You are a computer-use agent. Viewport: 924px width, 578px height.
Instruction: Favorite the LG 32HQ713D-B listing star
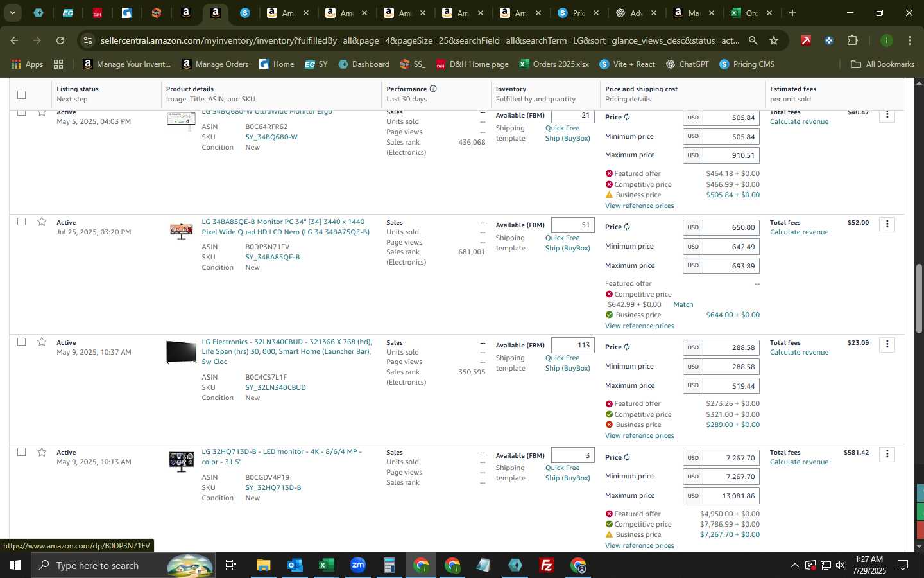coord(42,452)
